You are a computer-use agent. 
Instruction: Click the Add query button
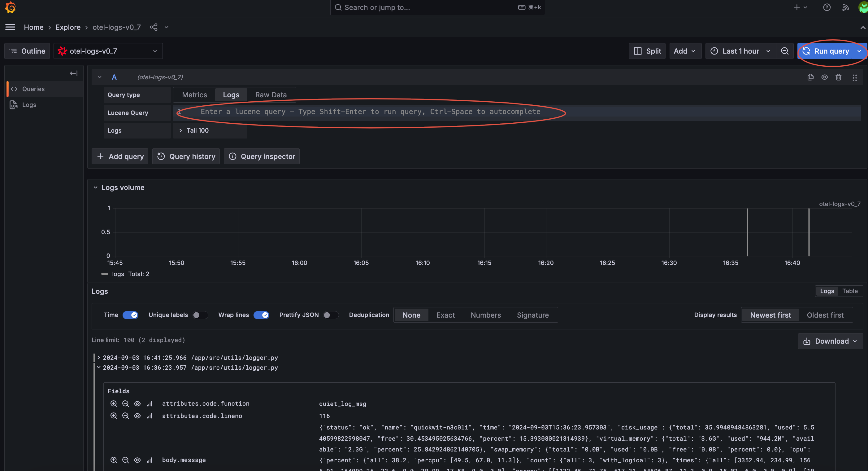pos(120,156)
